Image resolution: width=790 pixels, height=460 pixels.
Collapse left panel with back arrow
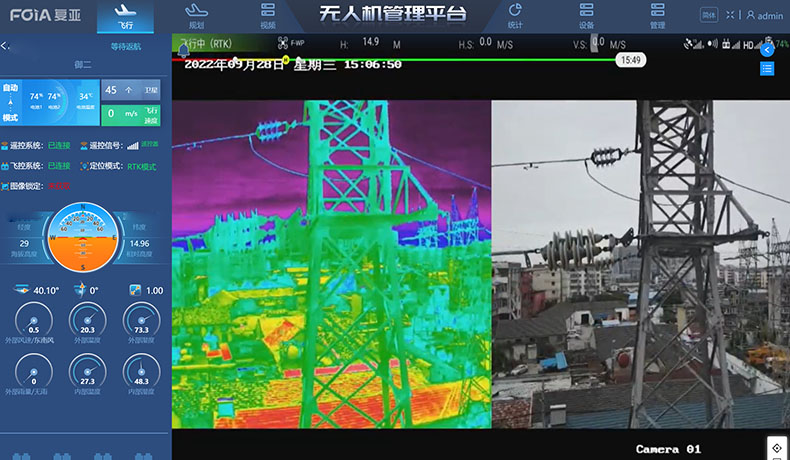click(x=6, y=46)
